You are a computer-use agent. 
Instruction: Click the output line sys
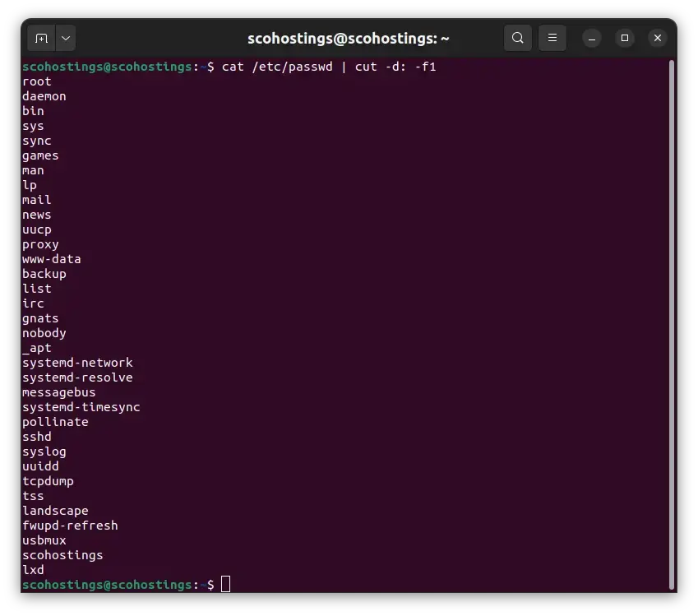pos(33,126)
